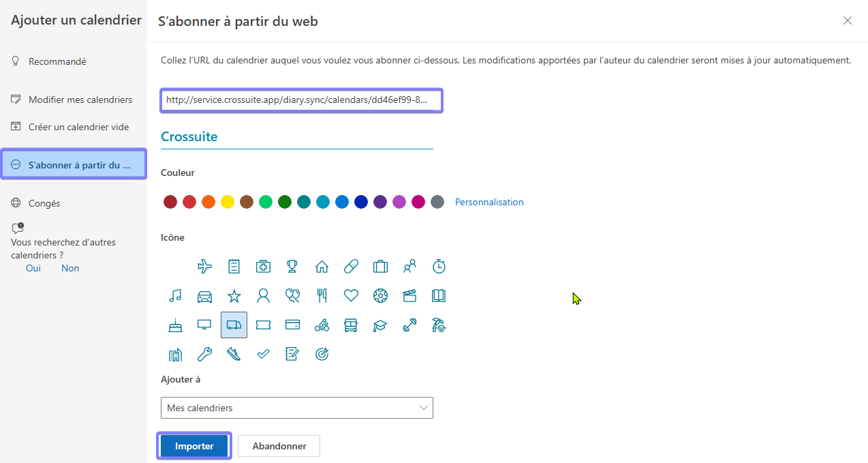Pick the graduation cap icon
Screen dimensions: 868x463
tap(380, 325)
